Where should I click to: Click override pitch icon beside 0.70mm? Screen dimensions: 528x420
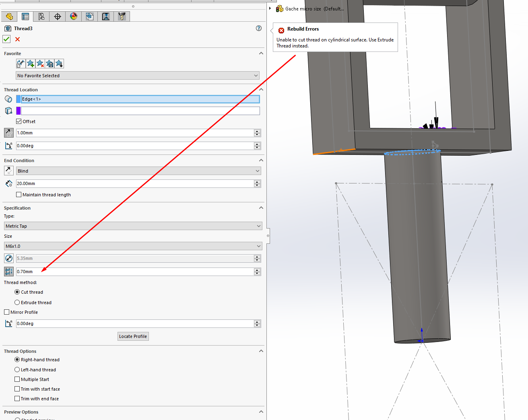[x=8, y=272]
